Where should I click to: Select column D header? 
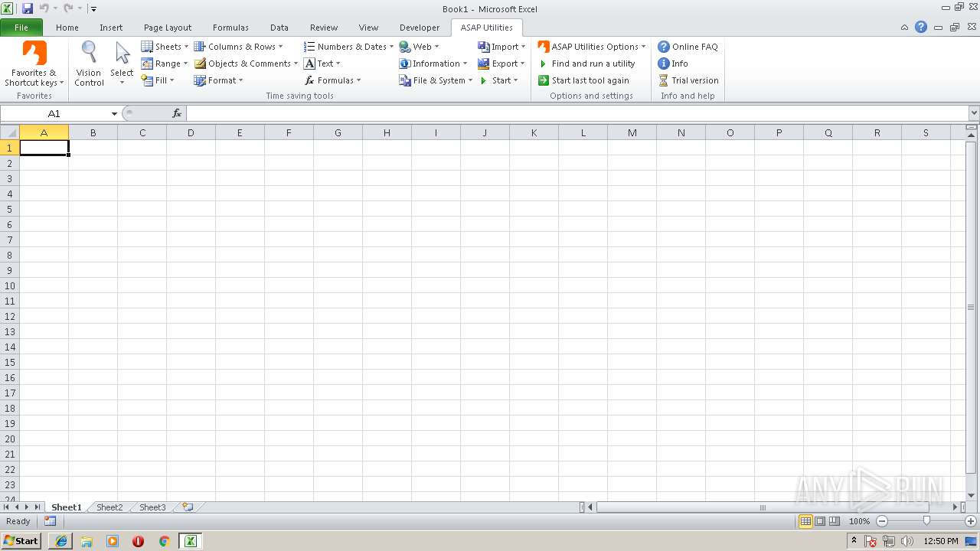191,132
